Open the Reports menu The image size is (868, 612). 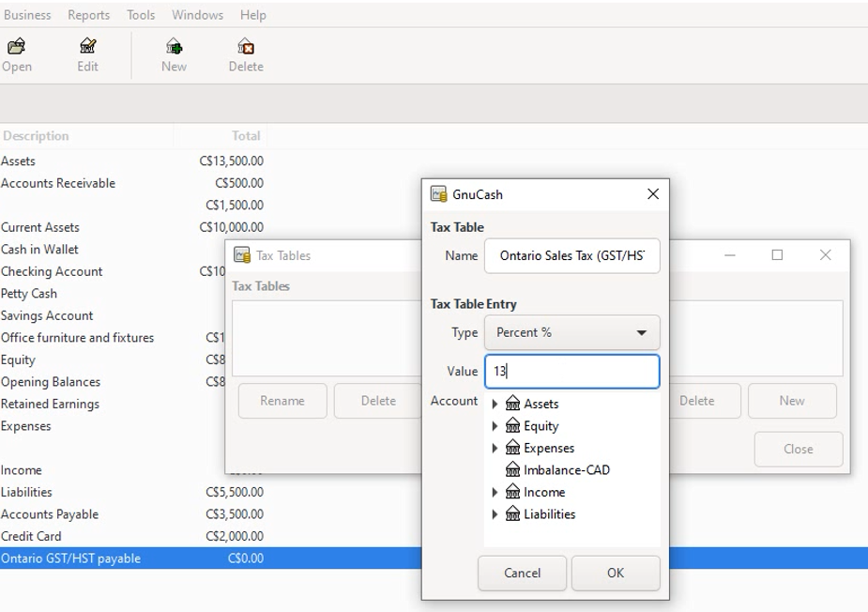coord(88,15)
